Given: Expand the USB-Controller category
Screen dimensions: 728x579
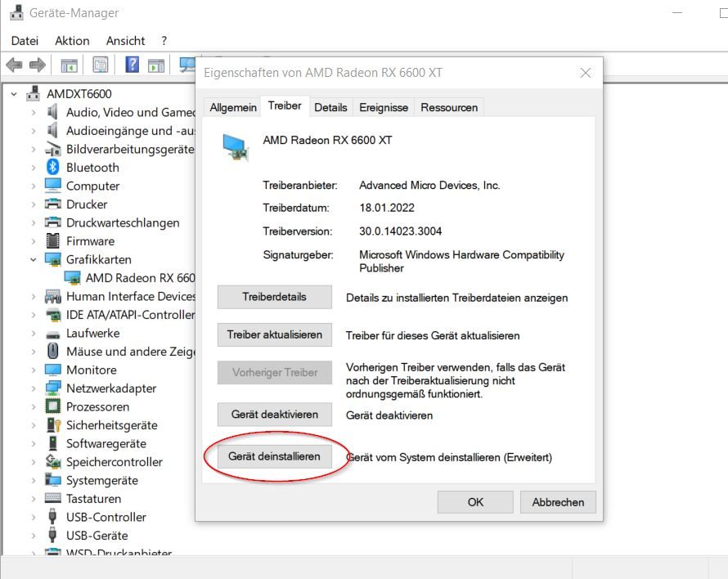Looking at the screenshot, I should pos(34,517).
